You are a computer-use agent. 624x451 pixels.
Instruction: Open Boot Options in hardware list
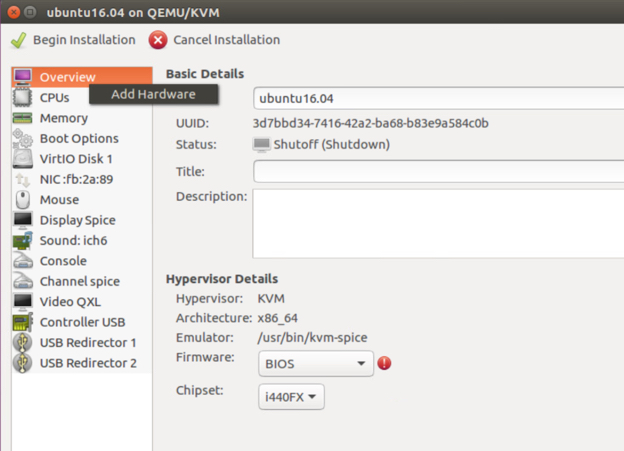[82, 138]
